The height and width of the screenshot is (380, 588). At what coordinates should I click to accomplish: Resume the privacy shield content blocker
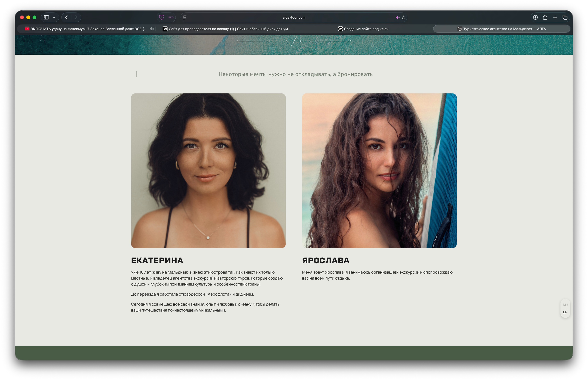[x=162, y=17]
